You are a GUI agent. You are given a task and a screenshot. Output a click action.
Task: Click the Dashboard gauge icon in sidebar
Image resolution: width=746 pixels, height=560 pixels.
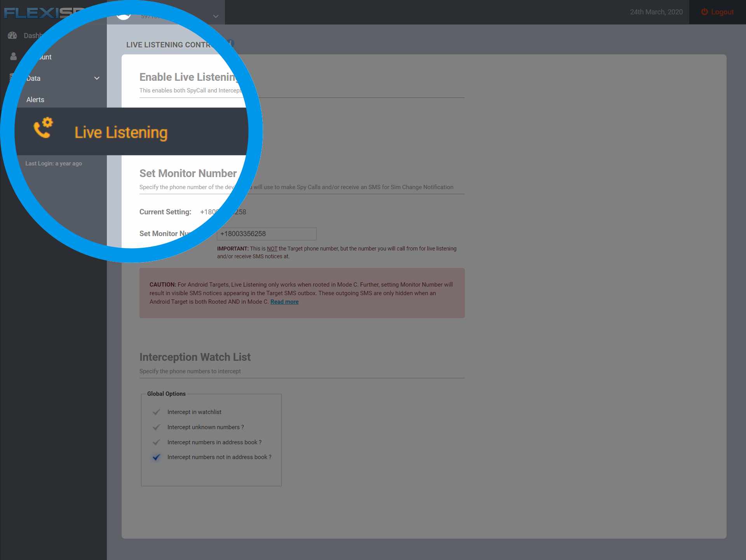tap(12, 36)
